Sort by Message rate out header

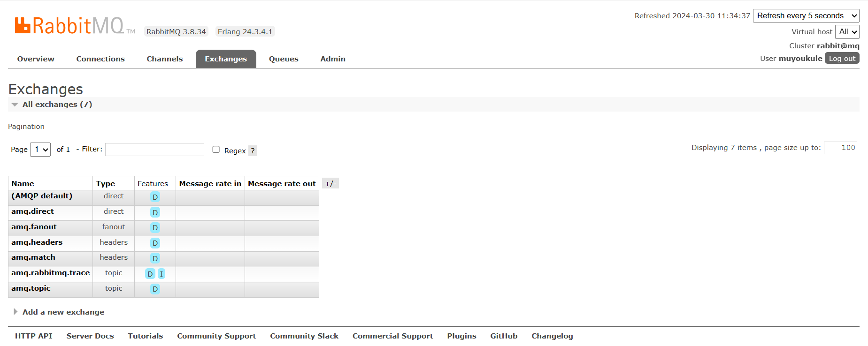click(x=282, y=184)
